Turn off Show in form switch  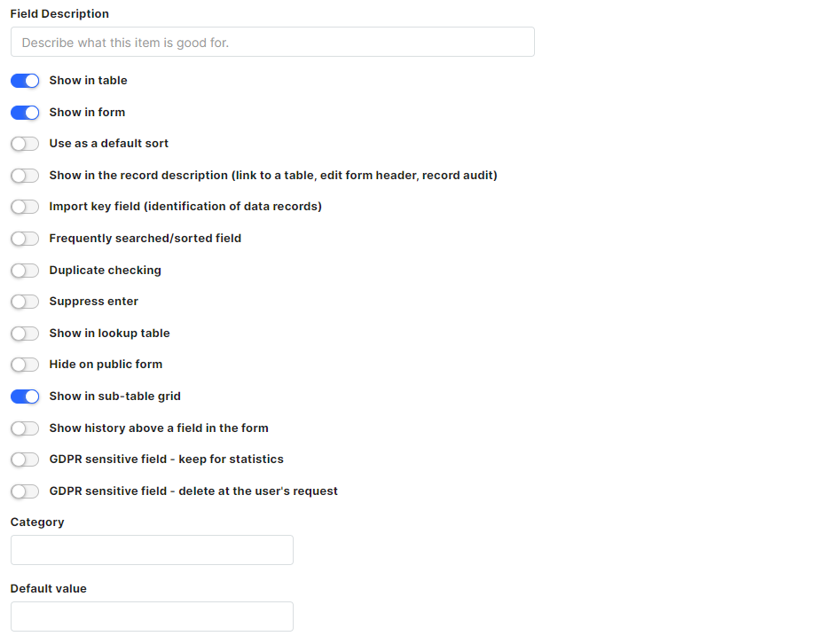[x=25, y=113]
